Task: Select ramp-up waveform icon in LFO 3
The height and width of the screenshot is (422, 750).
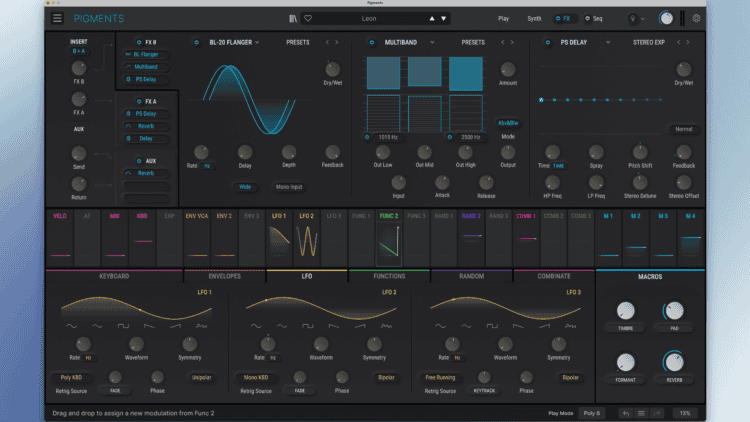Action: 544,326
